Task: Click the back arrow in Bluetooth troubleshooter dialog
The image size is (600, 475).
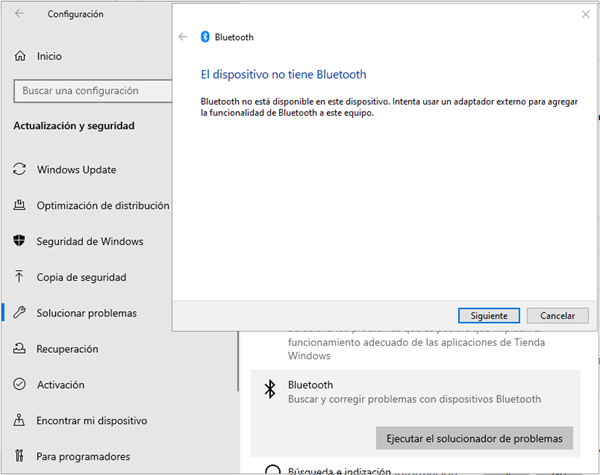Action: [183, 37]
